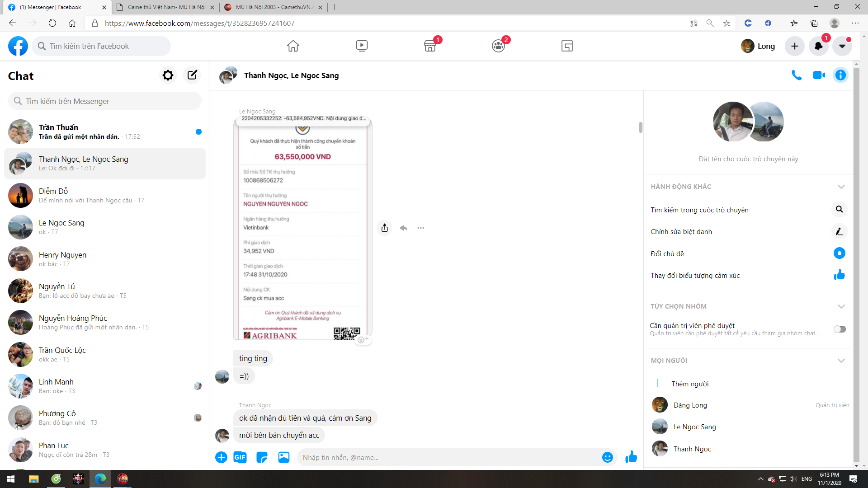This screenshot has width=868, height=488.
Task: Collapse the Tùy chọn nhóm section
Action: [x=841, y=306]
